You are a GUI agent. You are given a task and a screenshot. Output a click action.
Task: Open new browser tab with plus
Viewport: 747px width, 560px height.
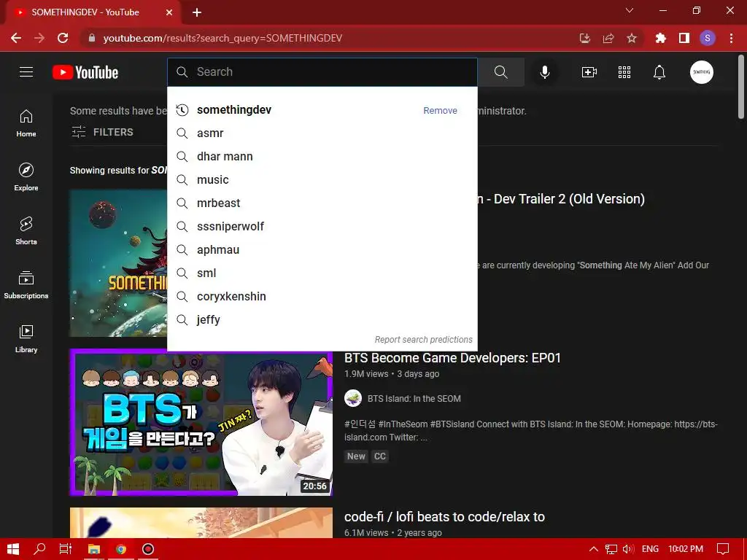[x=197, y=13]
